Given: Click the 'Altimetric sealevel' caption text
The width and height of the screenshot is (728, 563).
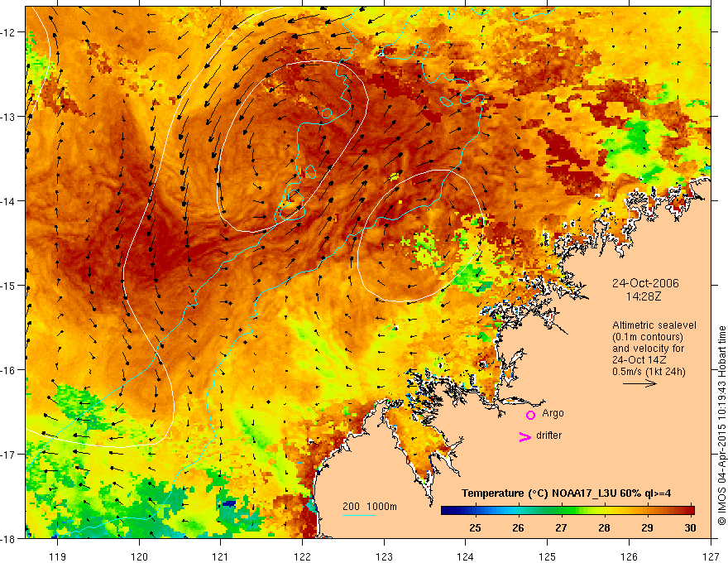Looking at the screenshot, I should [654, 325].
